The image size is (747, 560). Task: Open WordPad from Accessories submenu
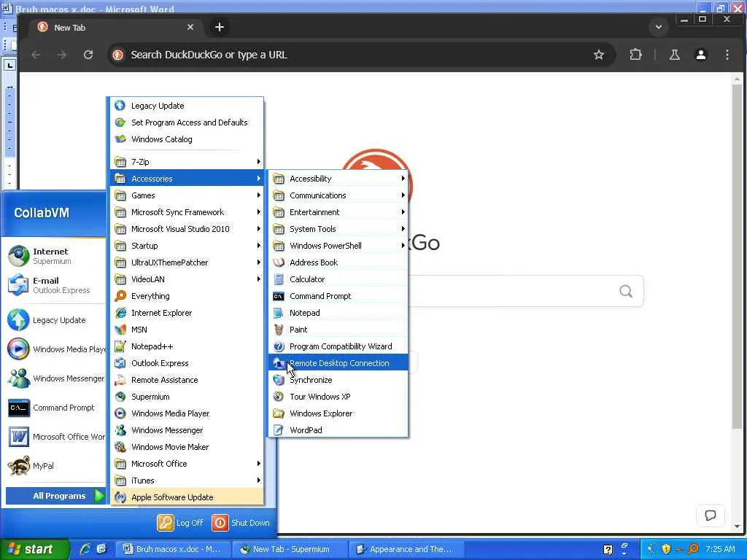[338, 430]
